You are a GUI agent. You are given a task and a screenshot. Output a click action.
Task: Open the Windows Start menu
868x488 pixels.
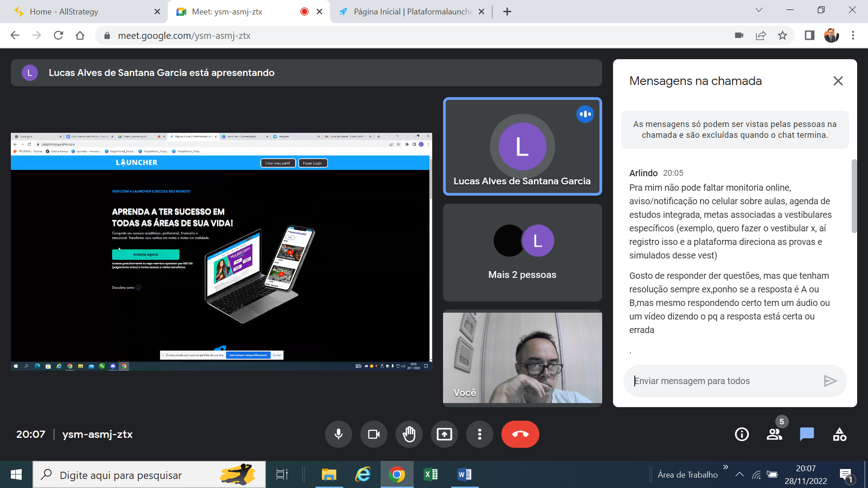coord(16,474)
